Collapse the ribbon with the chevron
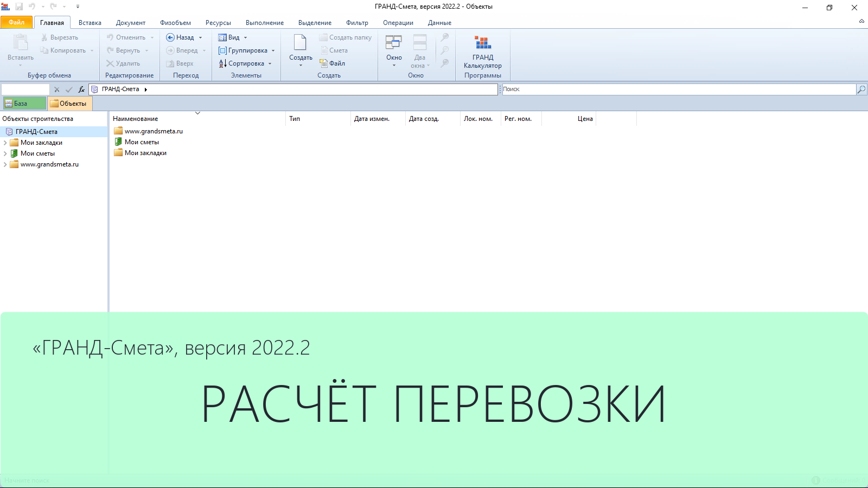Screen dimensions: 868x488 (861, 21)
